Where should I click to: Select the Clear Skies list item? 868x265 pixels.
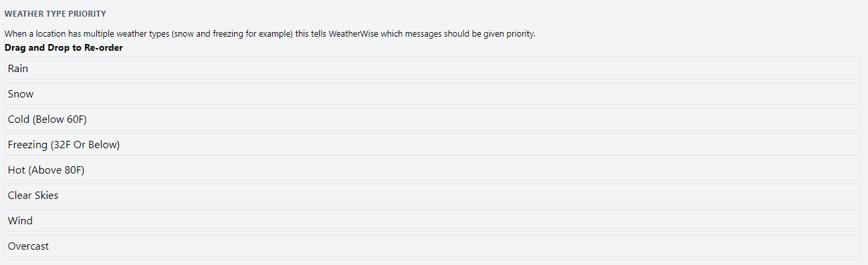pyautogui.click(x=432, y=195)
